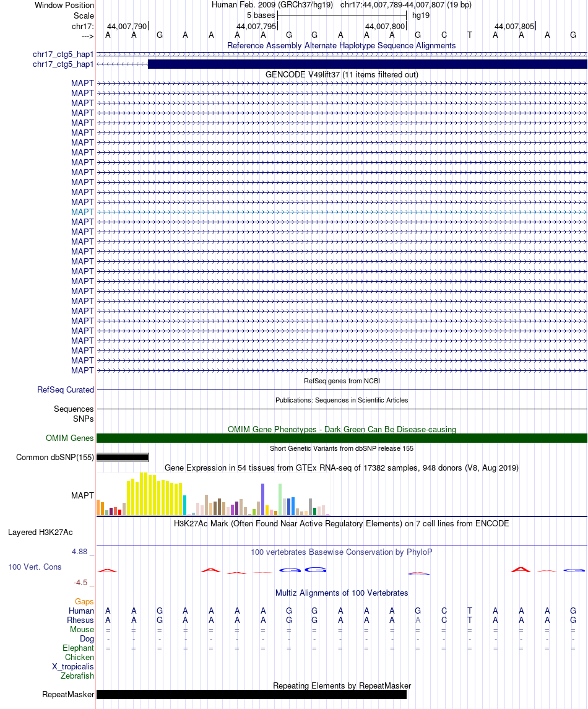Open Publications: Sequences in Scientific Articles title
This screenshot has height=709, width=588.
[x=342, y=400]
